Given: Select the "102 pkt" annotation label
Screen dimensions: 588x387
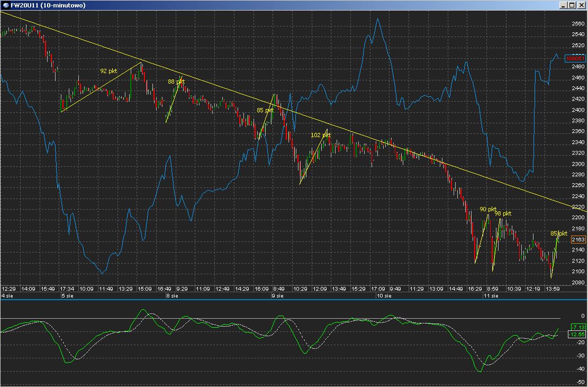Looking at the screenshot, I should click(x=321, y=135).
